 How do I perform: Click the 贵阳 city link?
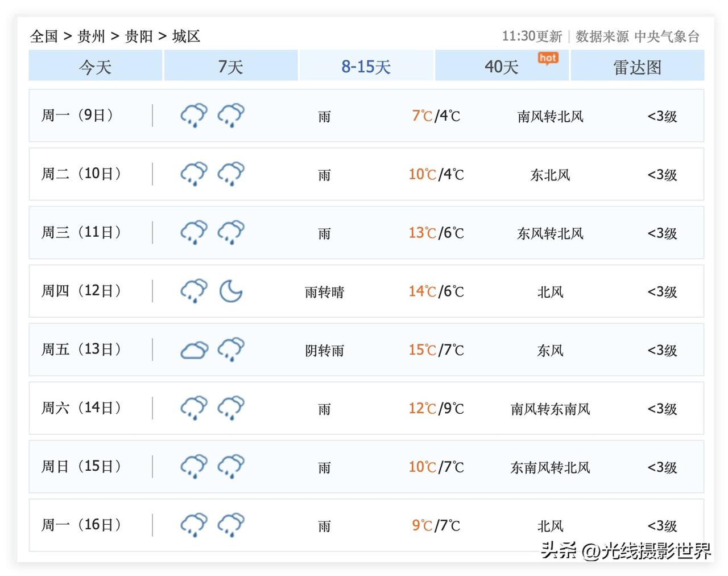pos(139,36)
